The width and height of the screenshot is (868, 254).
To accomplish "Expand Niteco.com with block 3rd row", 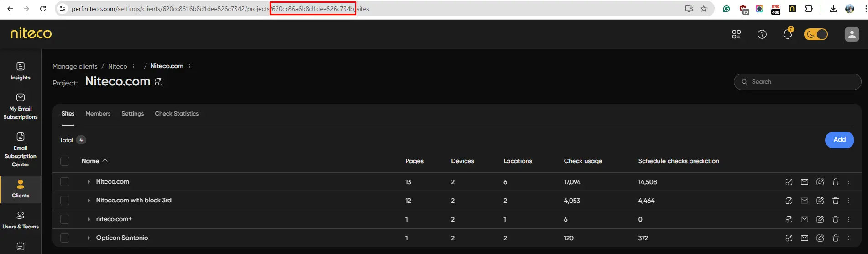I will pyautogui.click(x=89, y=201).
